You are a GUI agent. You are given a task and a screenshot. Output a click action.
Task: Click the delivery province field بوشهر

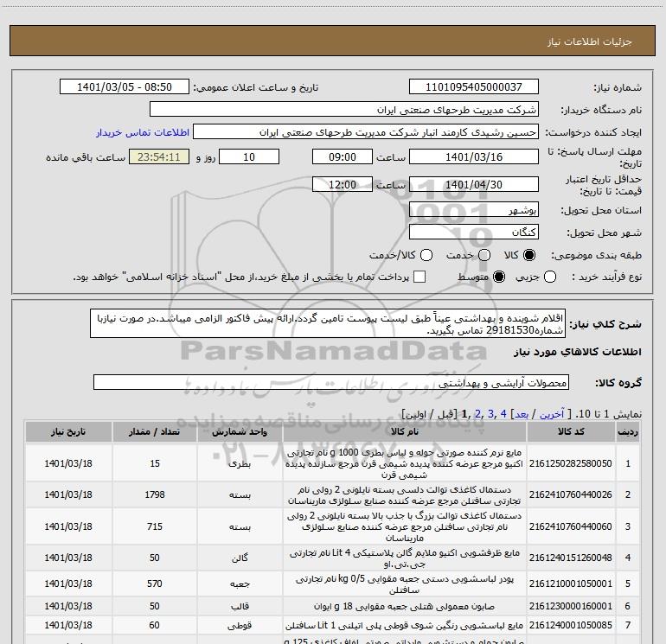click(x=474, y=209)
